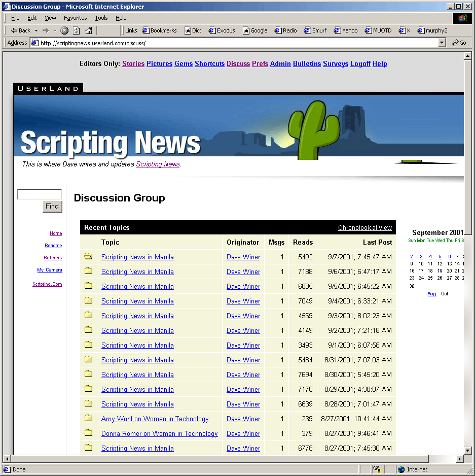Click the Google shortcut in Links bar
475x476 pixels.
coord(255,30)
